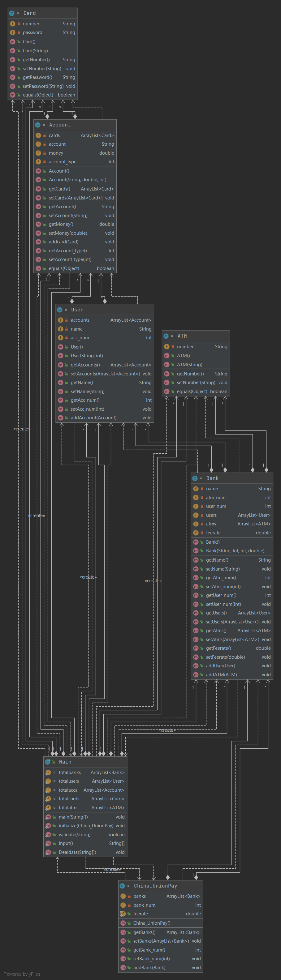Click the field icon beside bank_num
This screenshot has height=980, width=281.
[x=123, y=905]
